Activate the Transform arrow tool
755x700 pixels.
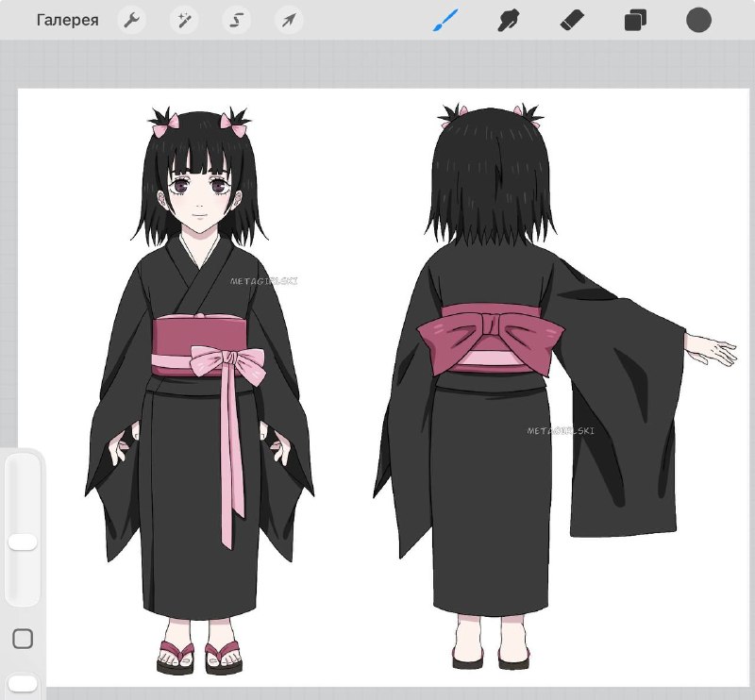(289, 20)
